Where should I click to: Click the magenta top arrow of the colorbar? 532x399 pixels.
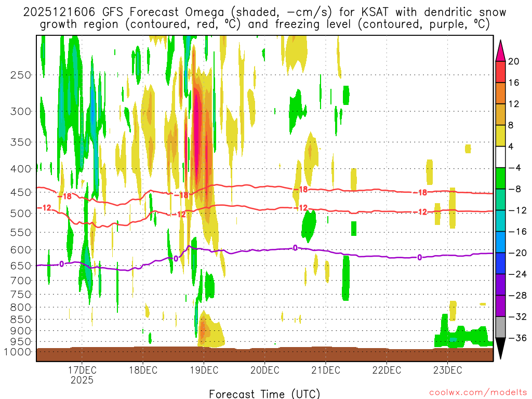[x=500, y=51]
